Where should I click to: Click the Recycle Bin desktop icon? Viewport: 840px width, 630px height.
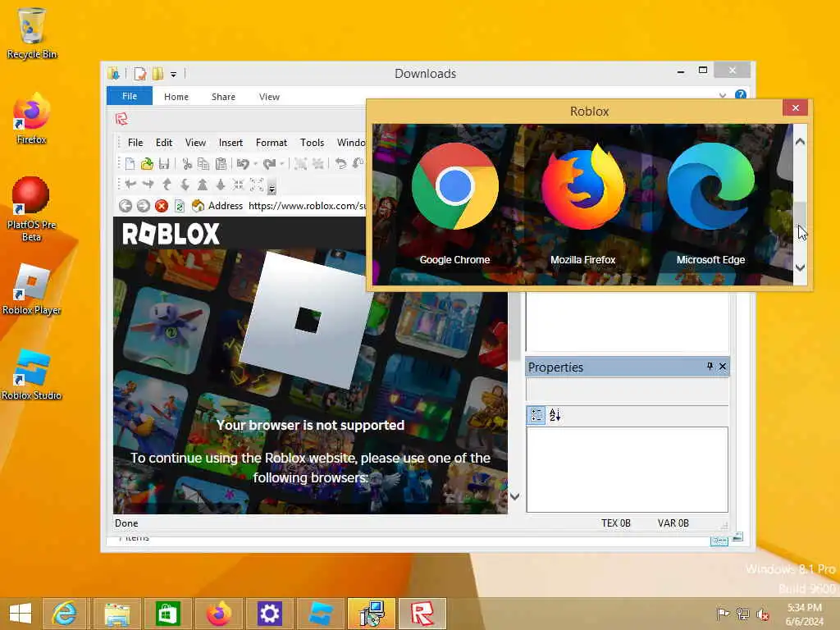click(32, 33)
